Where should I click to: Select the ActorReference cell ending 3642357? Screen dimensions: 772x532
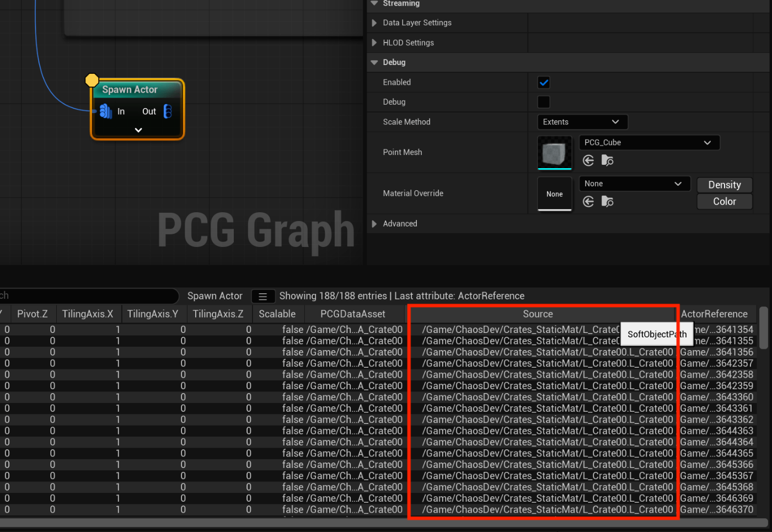click(717, 363)
